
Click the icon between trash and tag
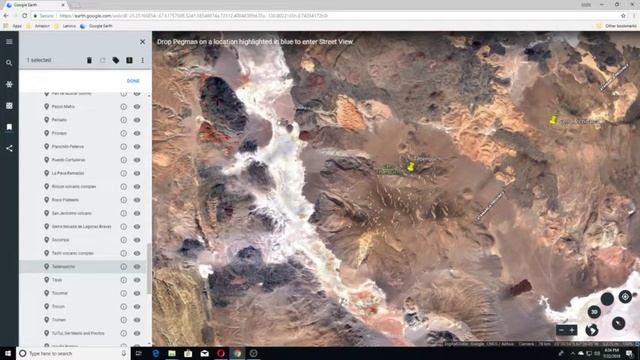pyautogui.click(x=102, y=60)
